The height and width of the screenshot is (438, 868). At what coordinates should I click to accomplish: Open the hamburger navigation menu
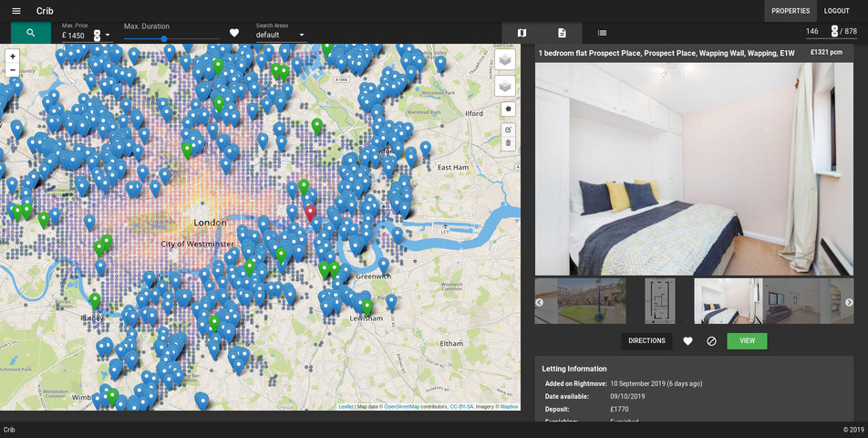16,11
